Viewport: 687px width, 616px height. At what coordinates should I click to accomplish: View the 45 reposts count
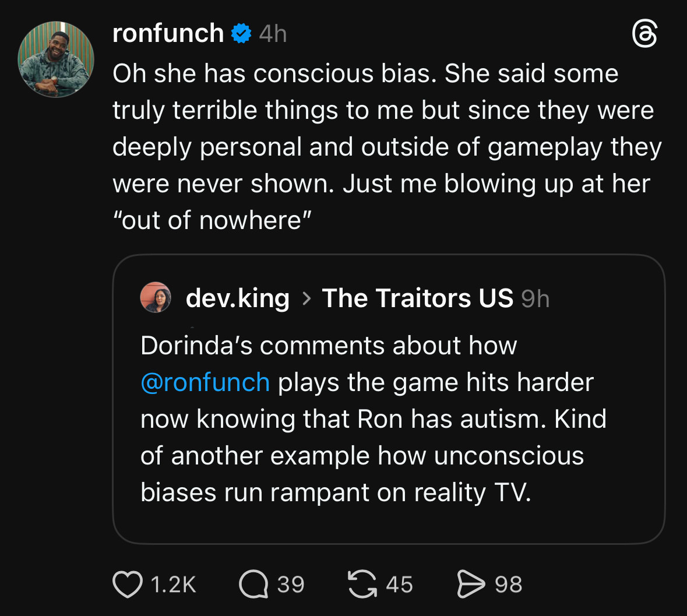pyautogui.click(x=399, y=585)
